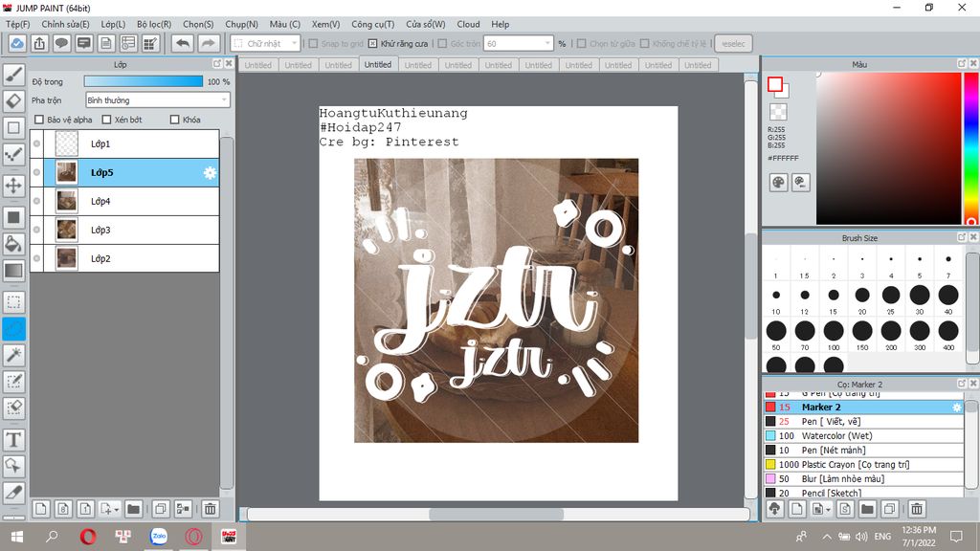Select the Move tool
Viewport: 980px width, 551px height.
pyautogui.click(x=13, y=186)
